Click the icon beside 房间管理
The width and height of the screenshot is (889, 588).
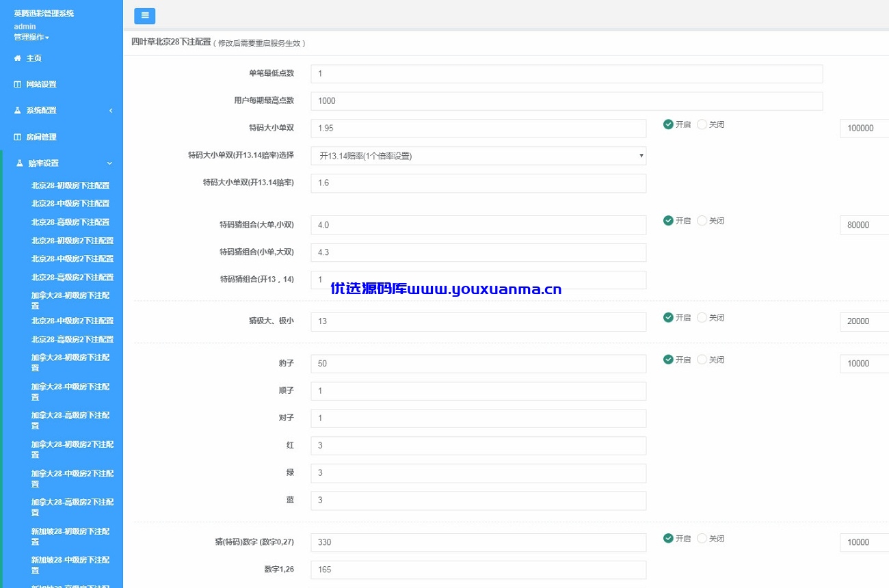18,137
